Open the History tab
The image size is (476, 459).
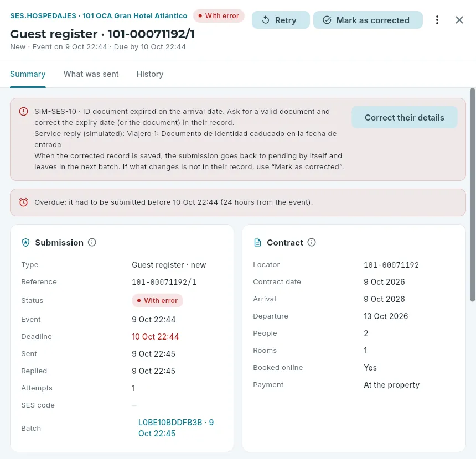(x=150, y=74)
